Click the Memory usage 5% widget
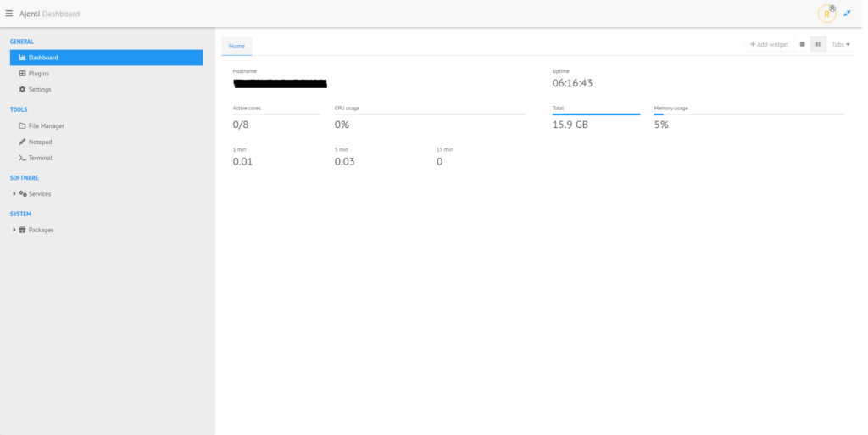This screenshot has height=435, width=868. [x=661, y=125]
